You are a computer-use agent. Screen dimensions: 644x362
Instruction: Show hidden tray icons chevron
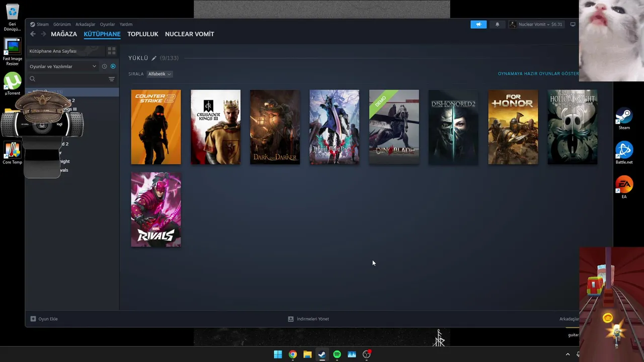coord(568,354)
